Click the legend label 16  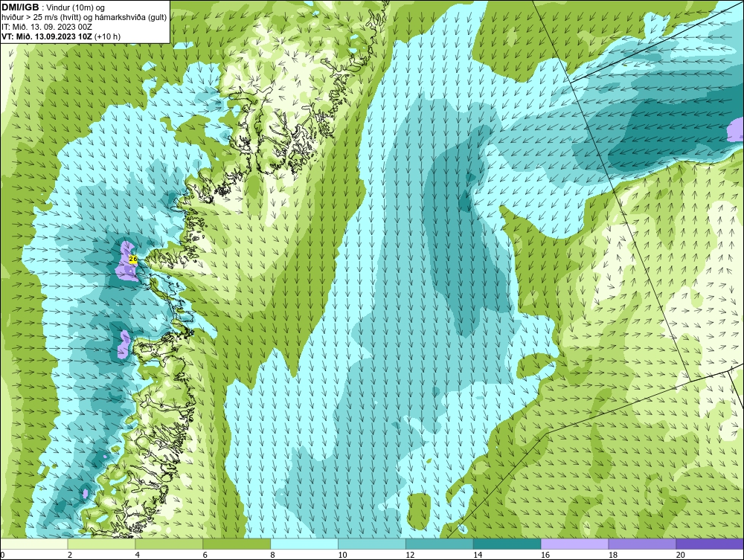click(x=545, y=555)
